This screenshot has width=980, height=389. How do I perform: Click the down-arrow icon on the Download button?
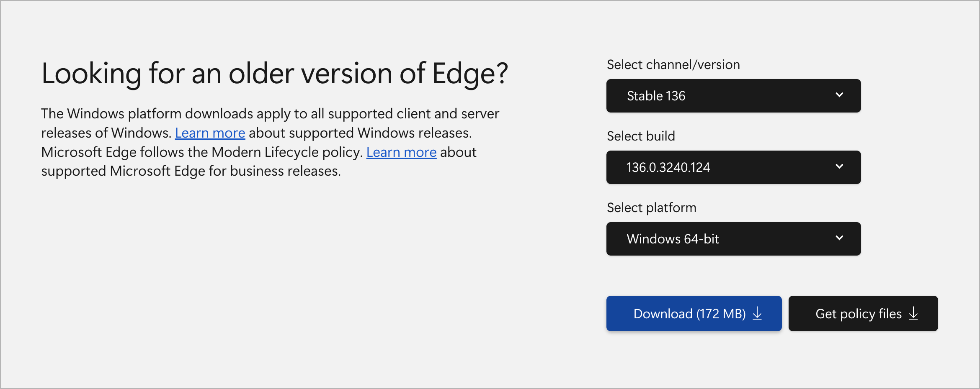[757, 313]
